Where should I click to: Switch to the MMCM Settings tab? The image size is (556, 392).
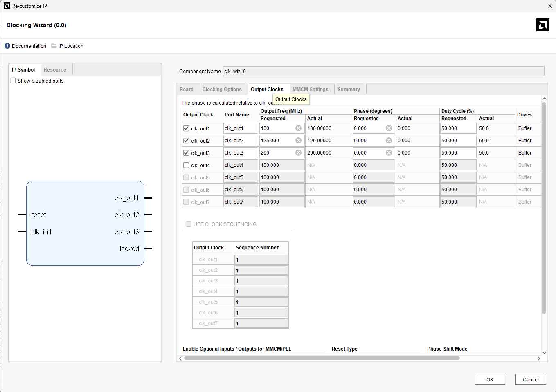tap(310, 90)
